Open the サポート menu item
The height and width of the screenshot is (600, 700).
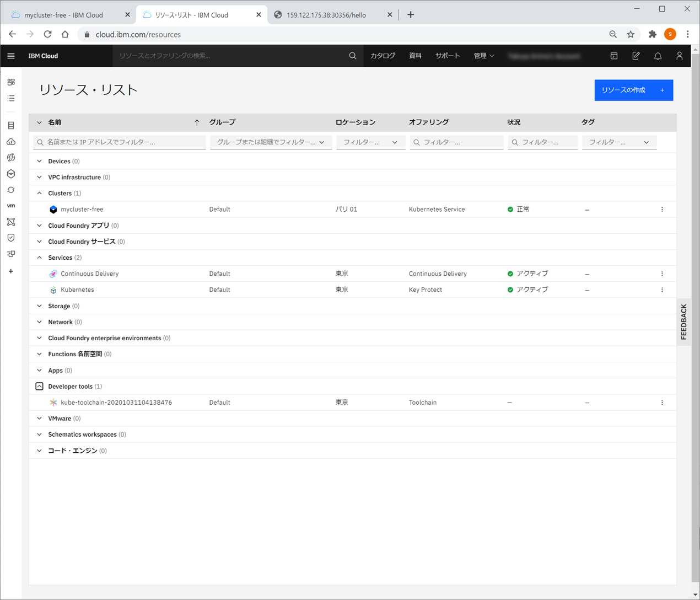448,56
